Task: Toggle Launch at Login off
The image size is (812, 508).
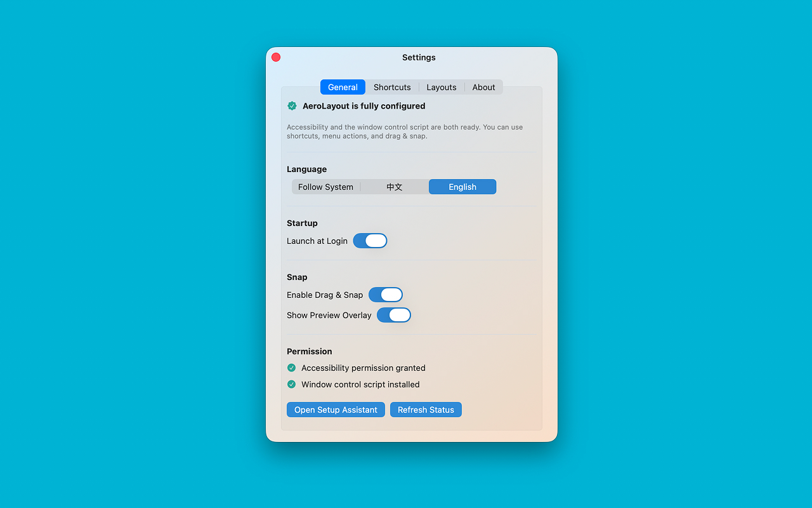Action: [370, 241]
